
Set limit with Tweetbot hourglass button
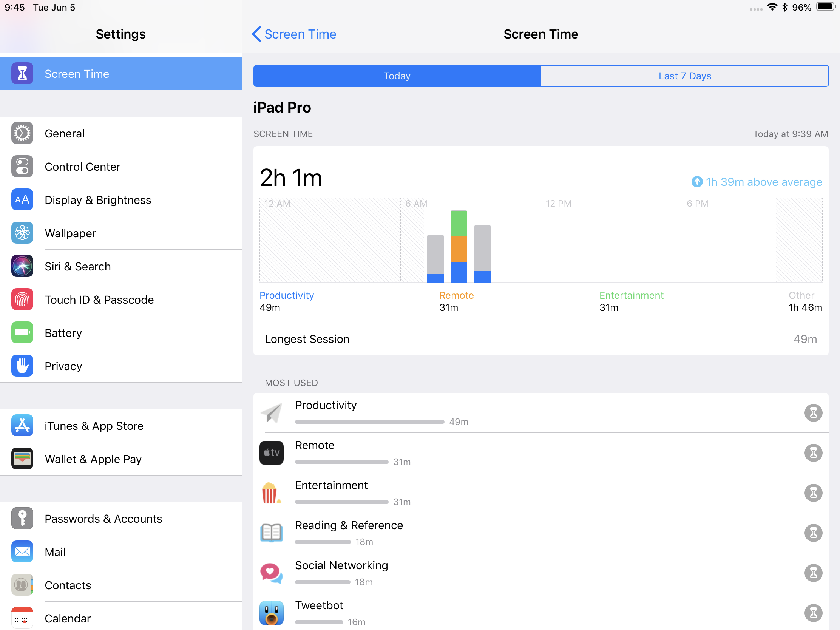pos(813,613)
